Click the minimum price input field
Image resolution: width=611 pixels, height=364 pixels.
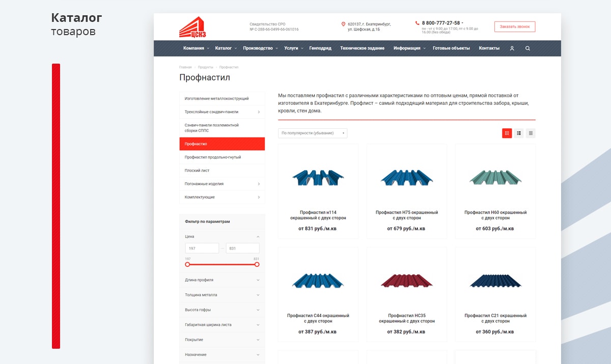point(202,248)
